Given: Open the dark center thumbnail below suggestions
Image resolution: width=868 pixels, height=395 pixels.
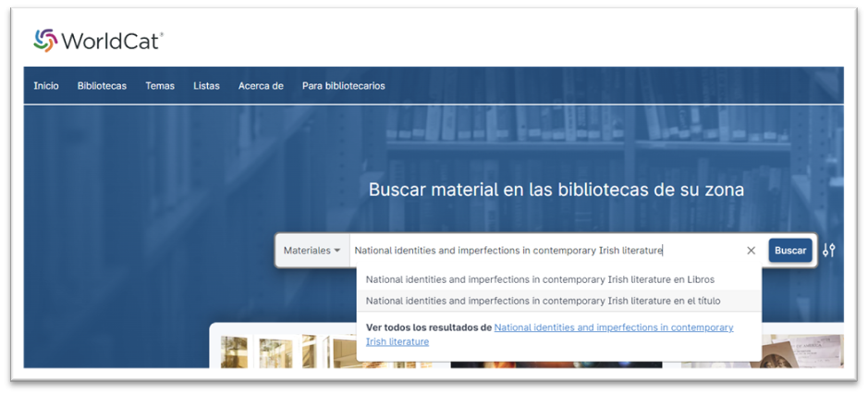Looking at the screenshot, I should click(x=555, y=364).
